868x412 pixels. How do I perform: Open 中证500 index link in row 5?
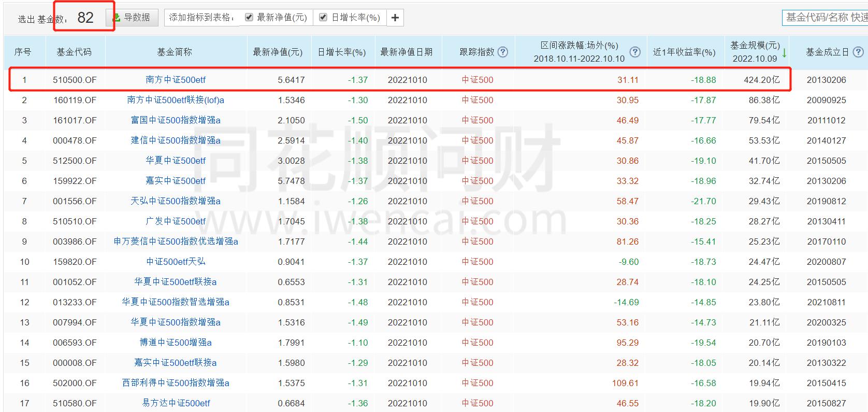(x=478, y=161)
